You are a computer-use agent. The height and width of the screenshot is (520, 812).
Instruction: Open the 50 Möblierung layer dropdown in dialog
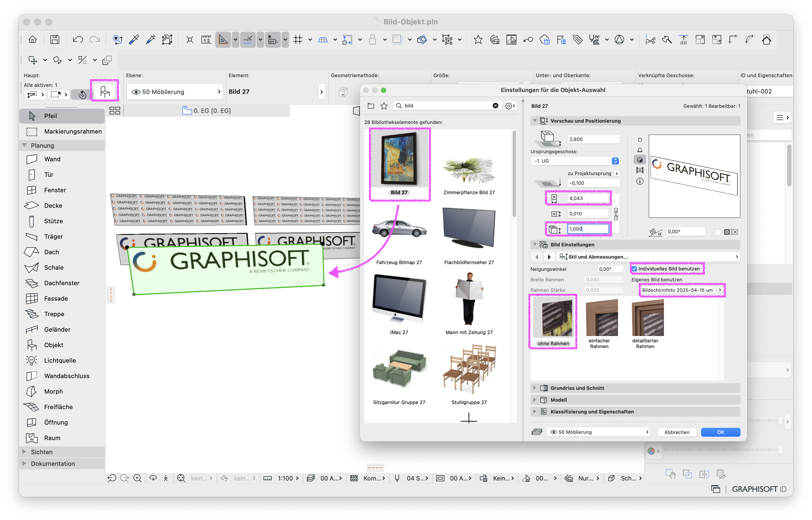[599, 432]
